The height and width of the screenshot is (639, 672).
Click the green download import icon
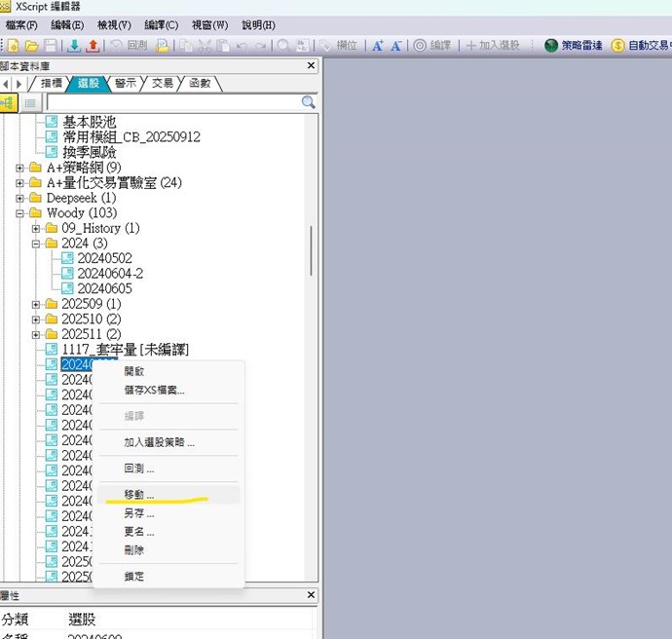point(75,46)
